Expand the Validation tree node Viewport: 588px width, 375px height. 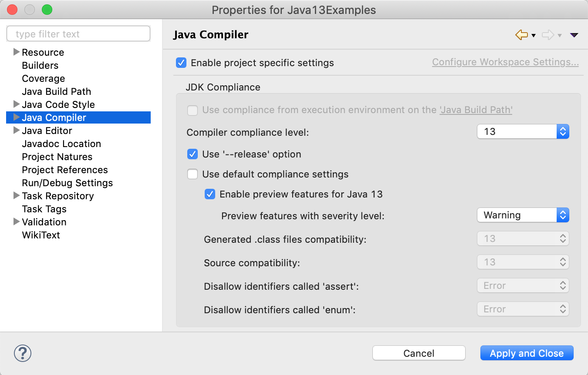(x=17, y=222)
